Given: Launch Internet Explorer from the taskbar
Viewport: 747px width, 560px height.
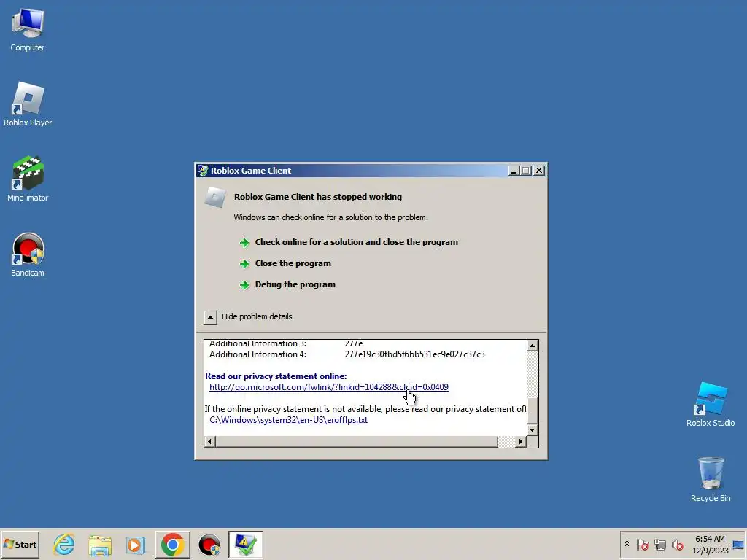Looking at the screenshot, I should tap(64, 544).
